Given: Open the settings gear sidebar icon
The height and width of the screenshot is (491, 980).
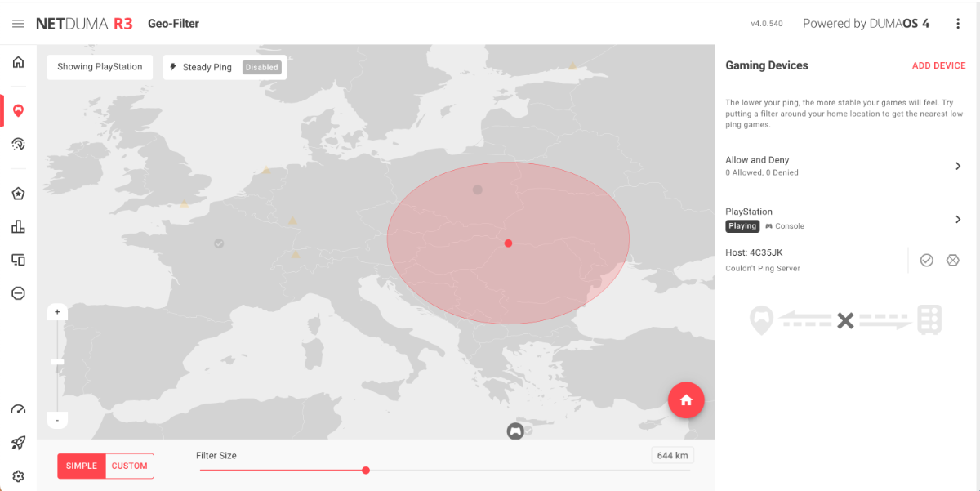Looking at the screenshot, I should click(x=18, y=476).
